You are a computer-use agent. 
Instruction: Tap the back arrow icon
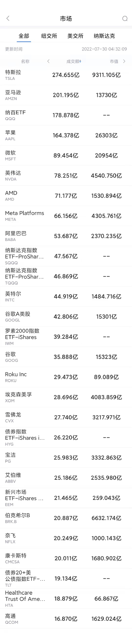pos(8,18)
